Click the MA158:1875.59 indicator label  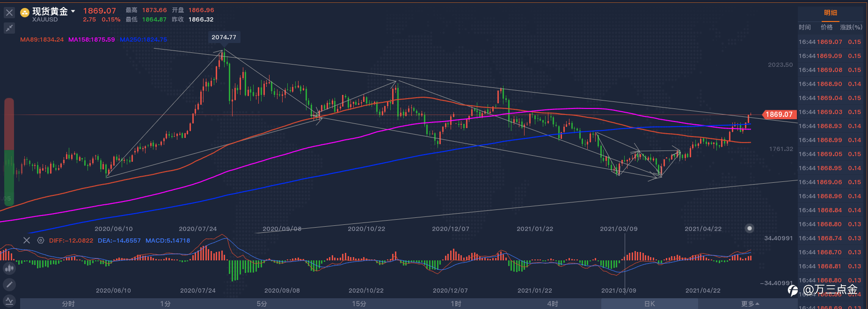[x=92, y=40]
